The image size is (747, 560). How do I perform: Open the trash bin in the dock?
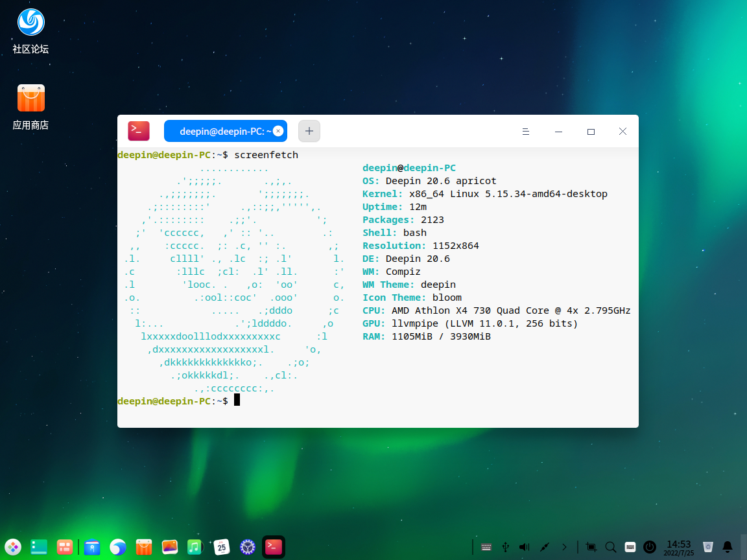click(708, 547)
